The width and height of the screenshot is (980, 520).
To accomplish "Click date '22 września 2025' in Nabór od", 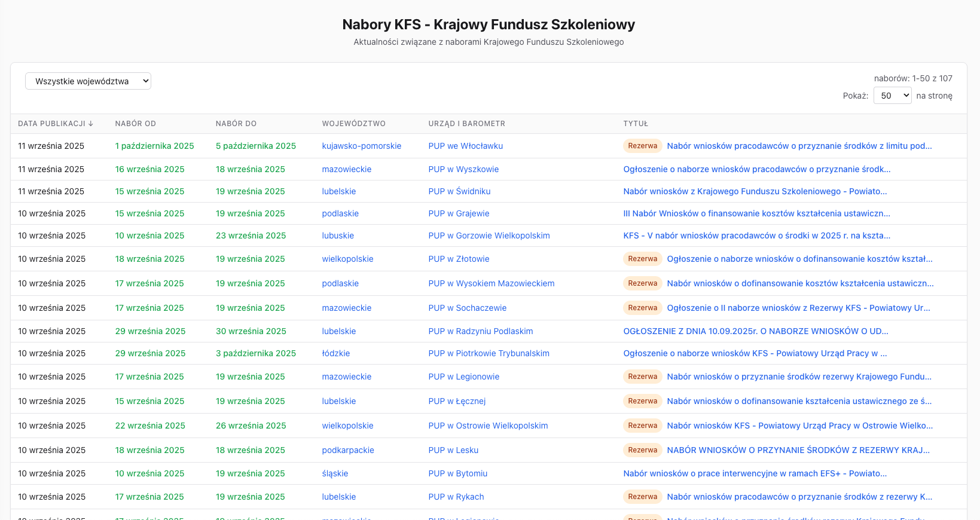I will point(151,426).
